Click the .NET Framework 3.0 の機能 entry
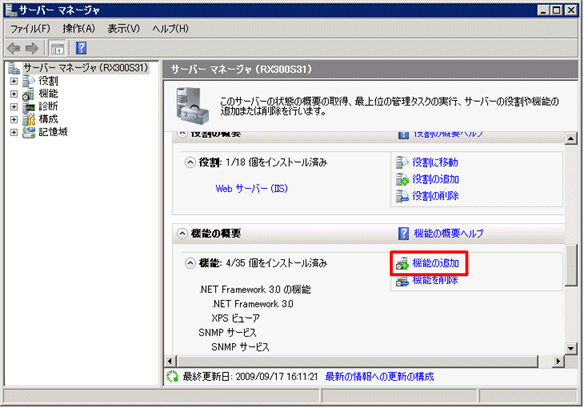 (x=255, y=290)
